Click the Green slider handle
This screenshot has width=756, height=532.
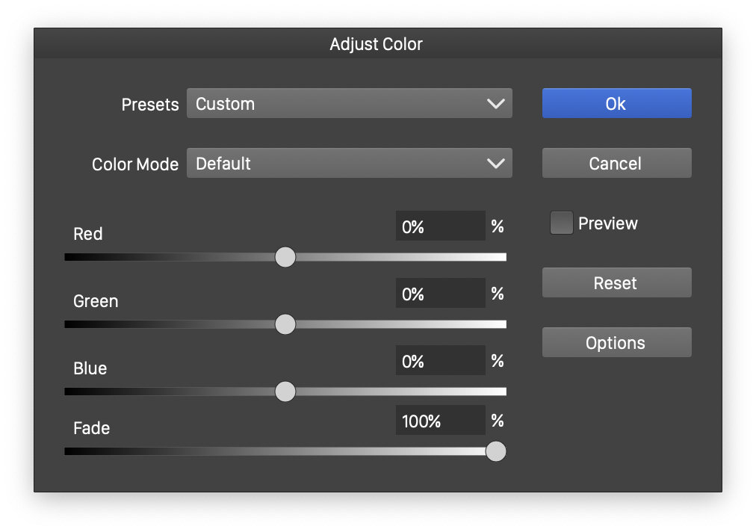(285, 324)
